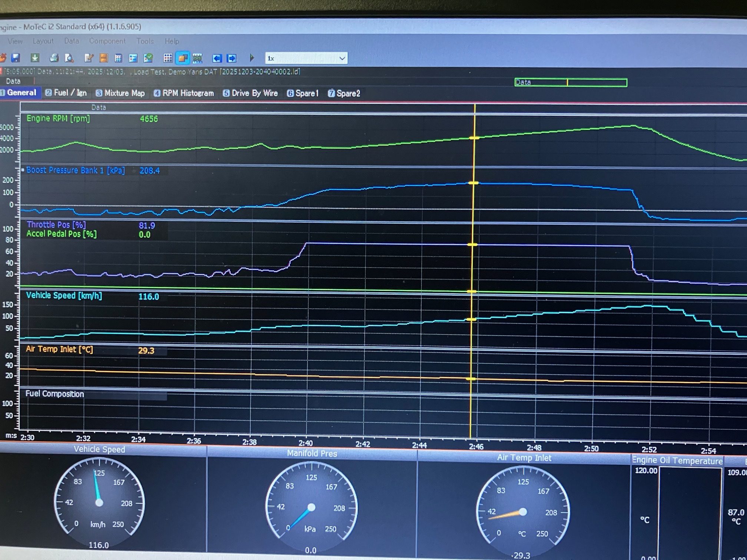The image size is (747, 560).
Task: Switch to the Drive By Wire tab
Action: (x=250, y=93)
